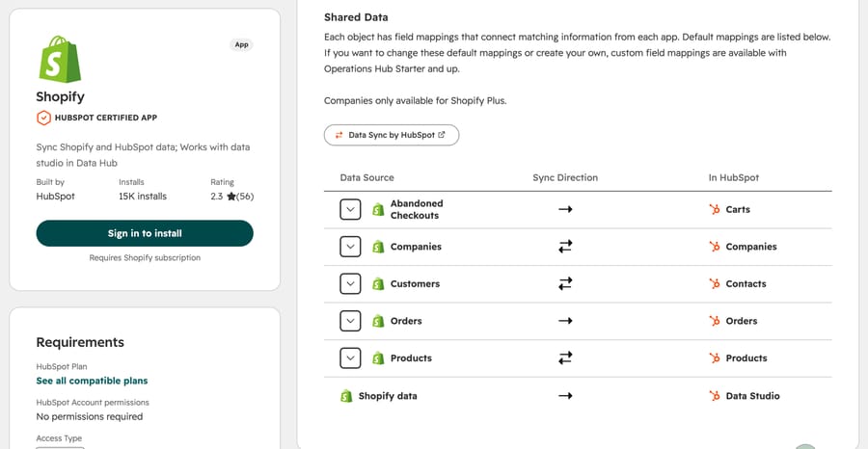Click Sign in to install button
This screenshot has width=868, height=449.
coord(145,233)
